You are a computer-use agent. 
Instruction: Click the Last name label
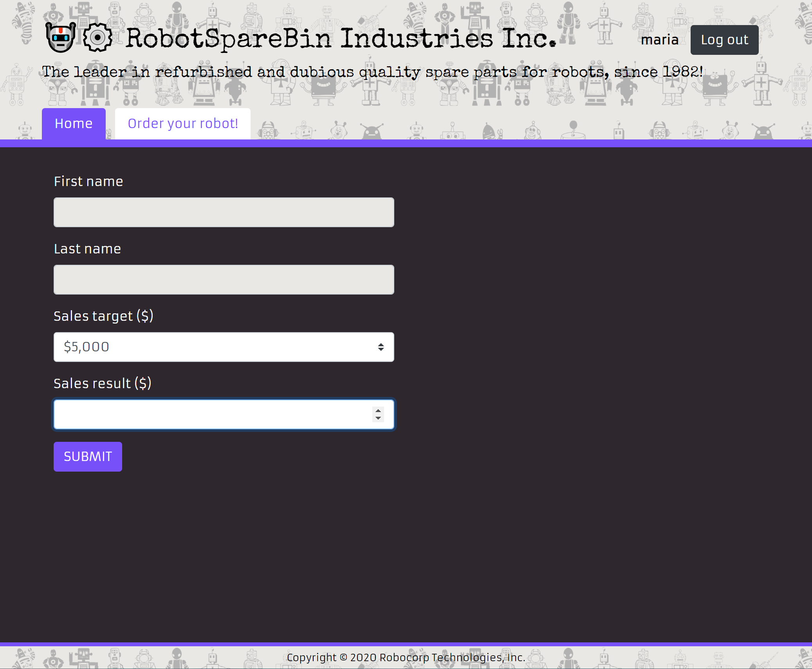[x=87, y=249]
